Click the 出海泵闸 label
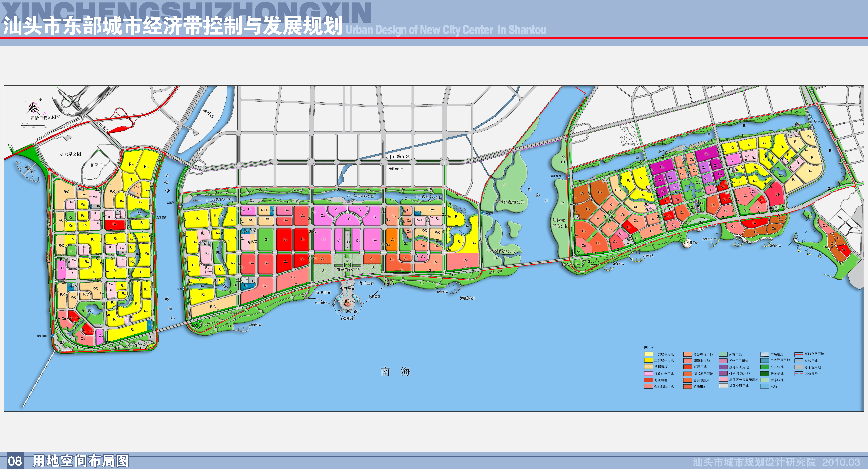The image size is (868, 469). (41, 336)
